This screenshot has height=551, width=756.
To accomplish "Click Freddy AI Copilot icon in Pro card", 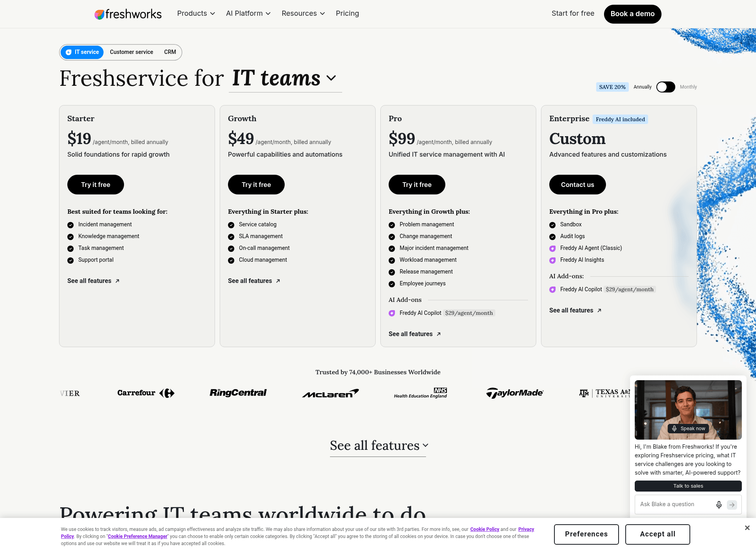I will pos(392,313).
